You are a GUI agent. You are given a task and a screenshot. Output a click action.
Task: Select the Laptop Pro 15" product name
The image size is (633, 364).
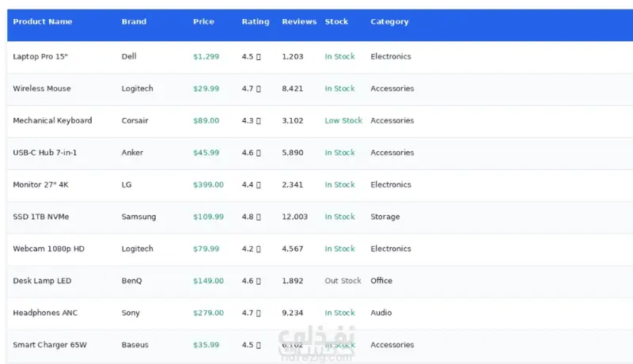pyautogui.click(x=40, y=56)
